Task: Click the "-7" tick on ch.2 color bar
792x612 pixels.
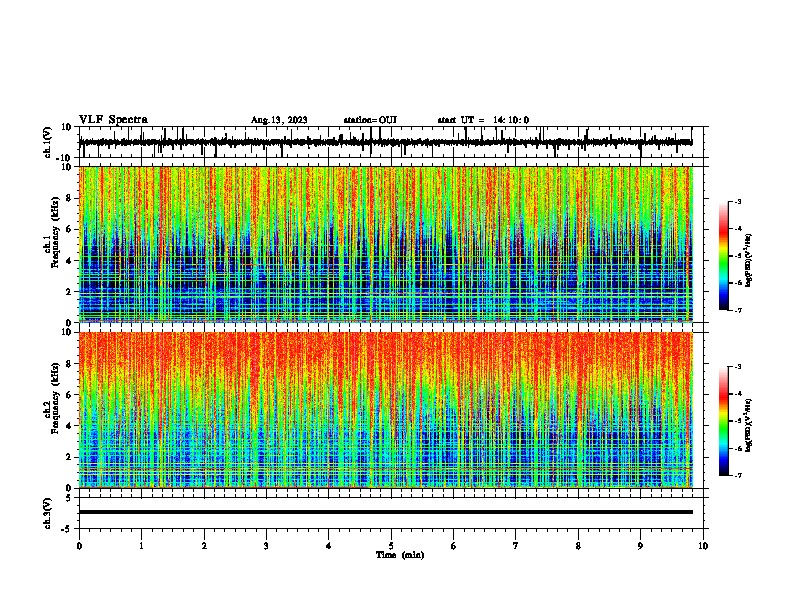Action: [738, 475]
